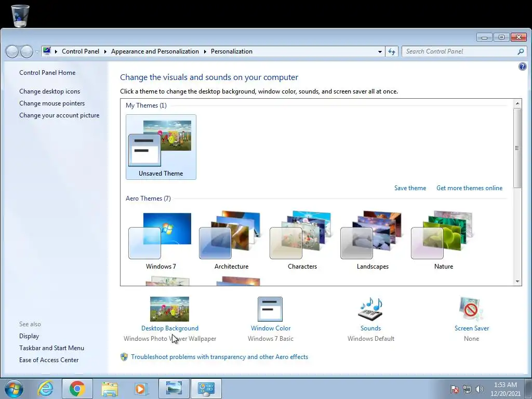The image size is (532, 399).
Task: Navigate to Appearance and Personalization breadcrumb
Action: click(155, 51)
